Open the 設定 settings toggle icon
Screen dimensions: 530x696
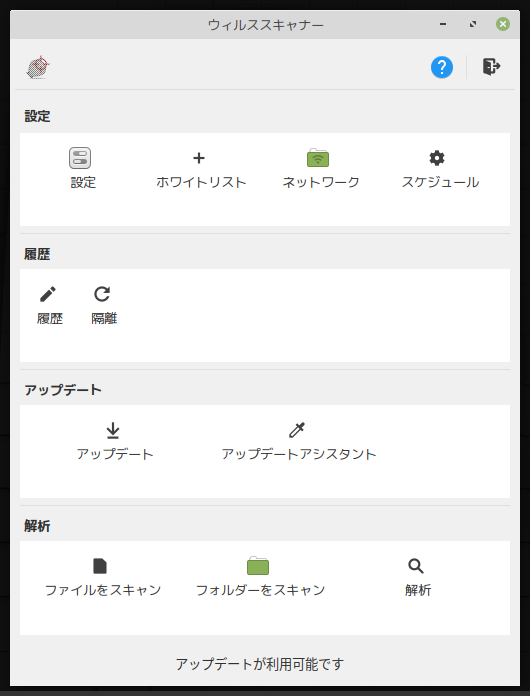click(80, 158)
